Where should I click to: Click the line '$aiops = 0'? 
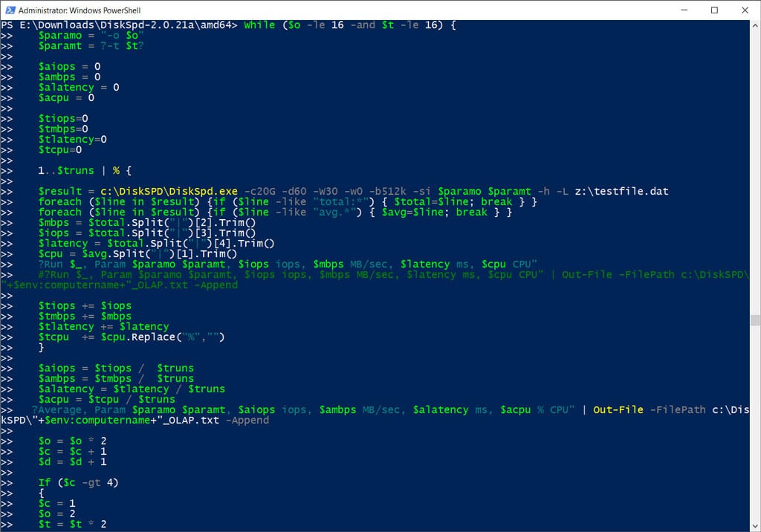click(69, 67)
